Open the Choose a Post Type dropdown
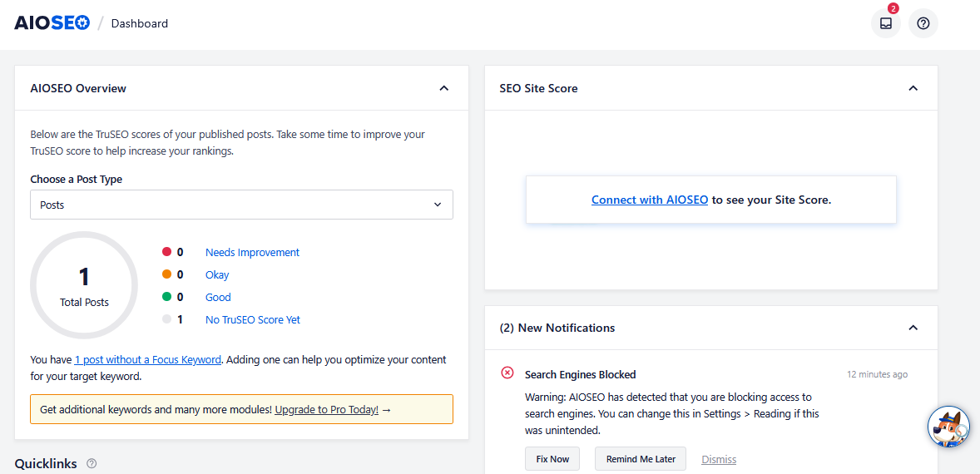The image size is (980, 474). [x=241, y=205]
